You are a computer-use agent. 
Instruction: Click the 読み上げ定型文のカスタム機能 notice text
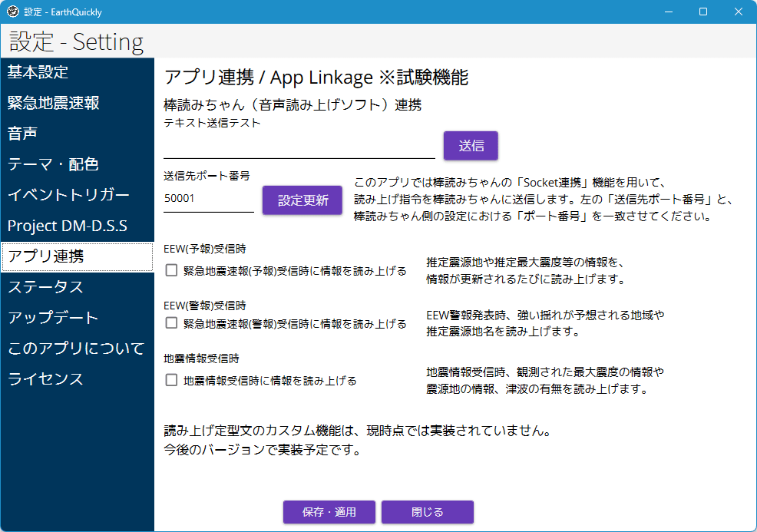tap(358, 440)
